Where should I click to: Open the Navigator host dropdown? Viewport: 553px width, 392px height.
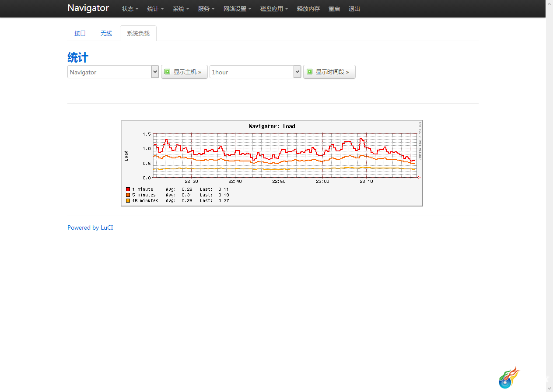tap(113, 72)
